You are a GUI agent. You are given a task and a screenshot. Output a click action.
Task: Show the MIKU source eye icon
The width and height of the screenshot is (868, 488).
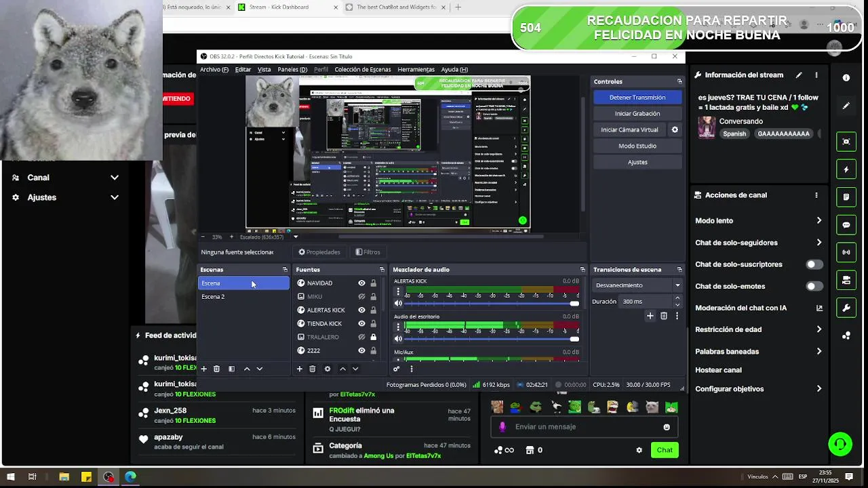361,297
